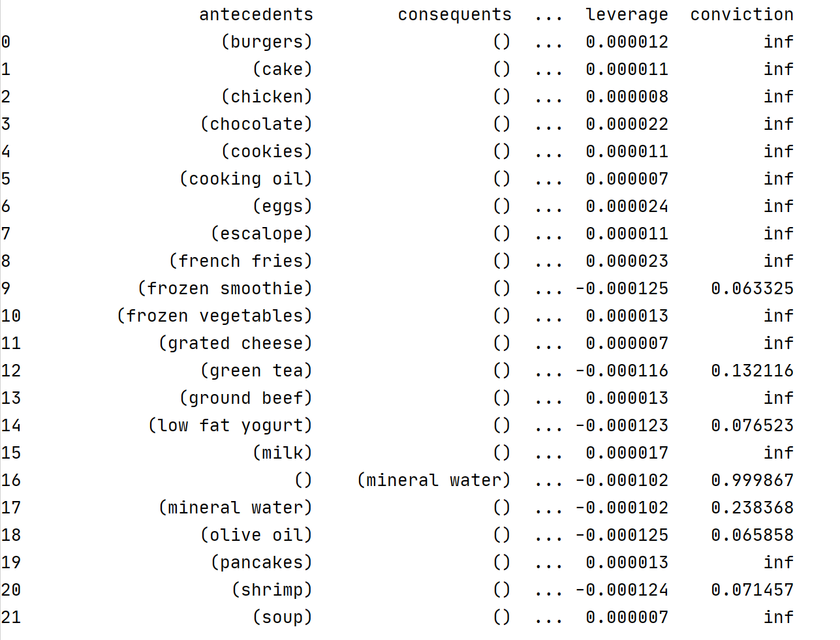Select the leverage value -0.000116
This screenshot has height=640, width=840.
tap(621, 371)
